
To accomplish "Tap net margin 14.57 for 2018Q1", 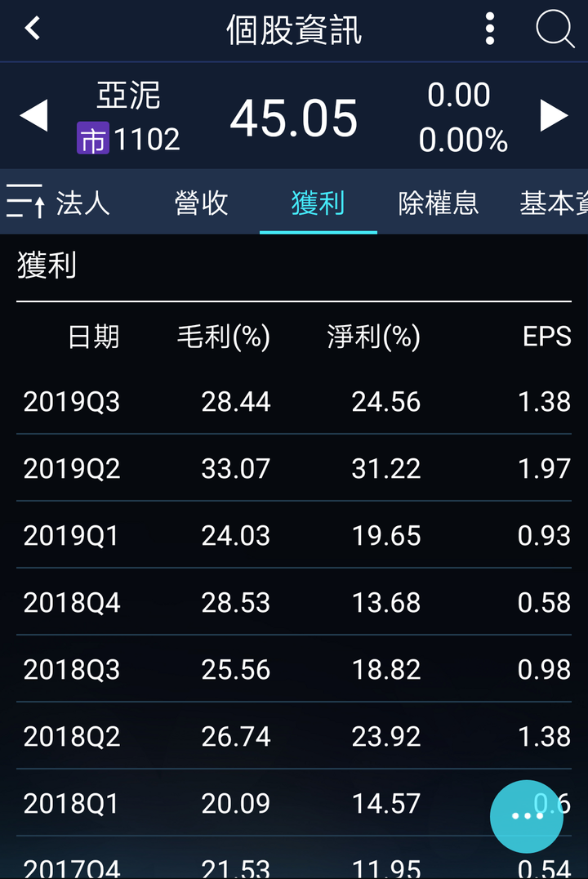I will click(x=386, y=804).
